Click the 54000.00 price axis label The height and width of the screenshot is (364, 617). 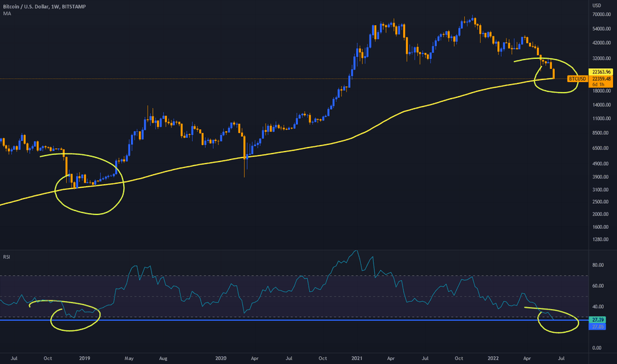coord(602,29)
